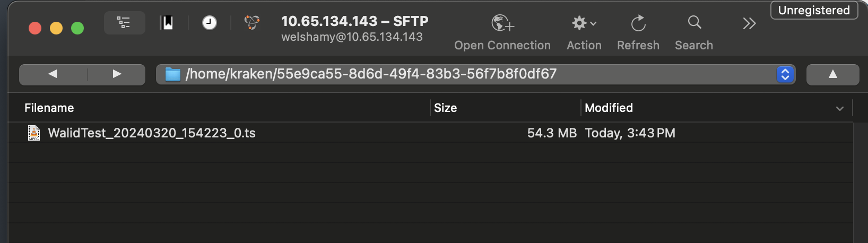Open the Bookmarks view
Image resolution: width=868 pixels, height=243 pixels.
pos(167,23)
